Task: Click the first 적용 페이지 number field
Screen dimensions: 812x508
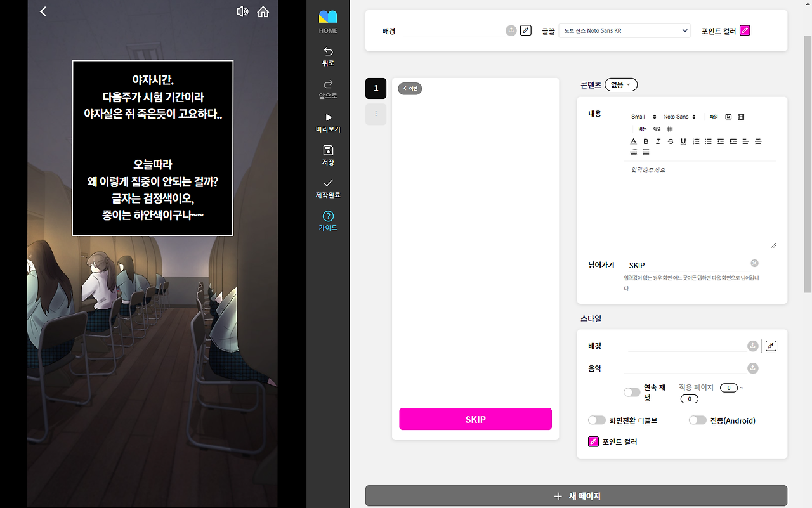Action: (729, 388)
